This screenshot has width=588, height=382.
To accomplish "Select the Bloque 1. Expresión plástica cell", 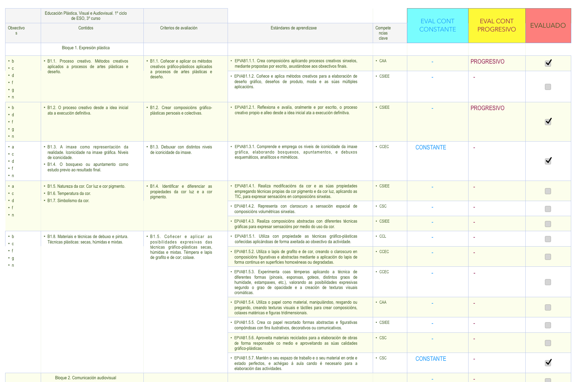I will 86,48.
